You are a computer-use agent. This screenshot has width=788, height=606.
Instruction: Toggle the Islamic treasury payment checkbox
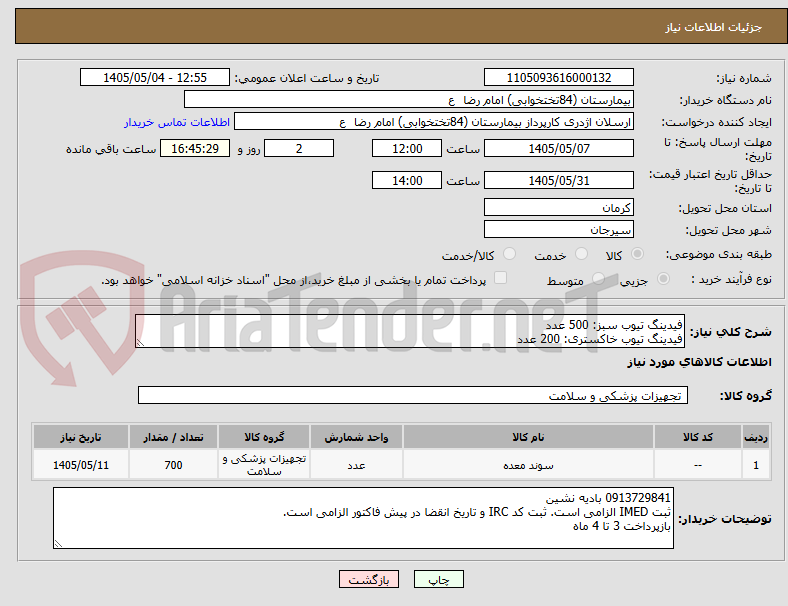pyautogui.click(x=501, y=278)
